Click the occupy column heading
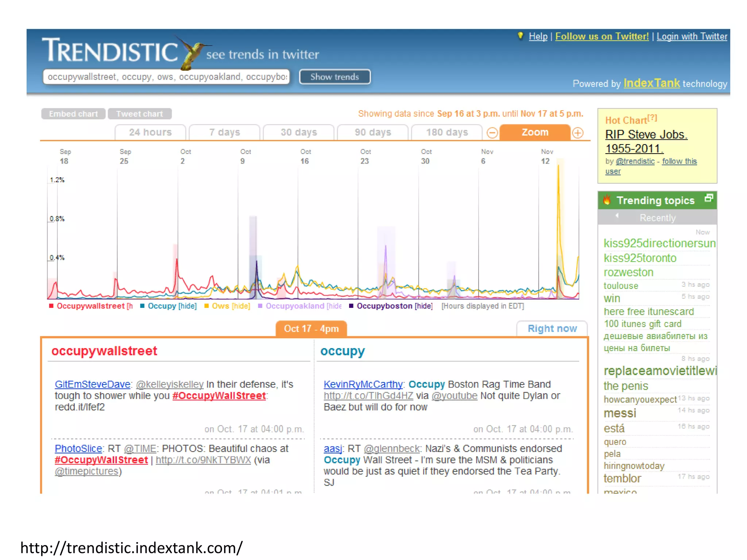747x560 pixels. 342,351
